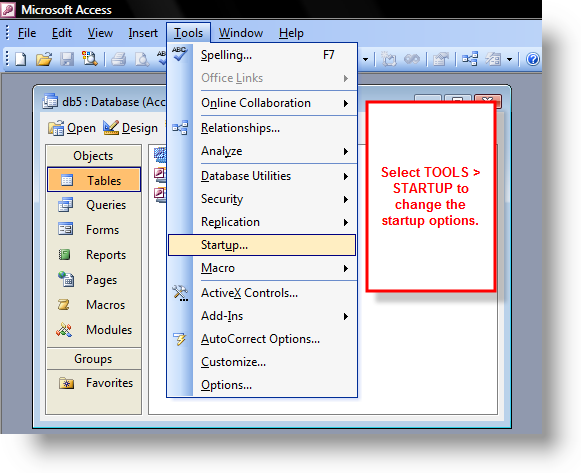Choose ActiveX Controls... menu entry

click(262, 293)
